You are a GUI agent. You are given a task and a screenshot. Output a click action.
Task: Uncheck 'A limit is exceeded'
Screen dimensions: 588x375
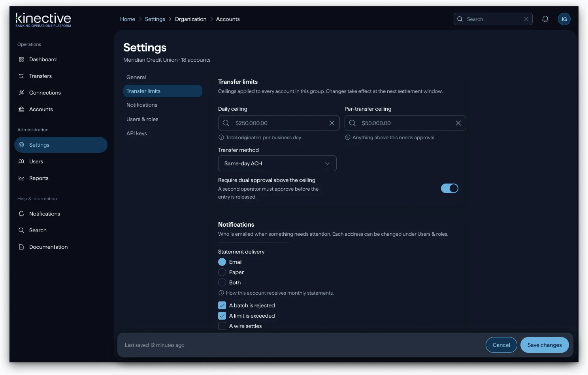pyautogui.click(x=222, y=316)
